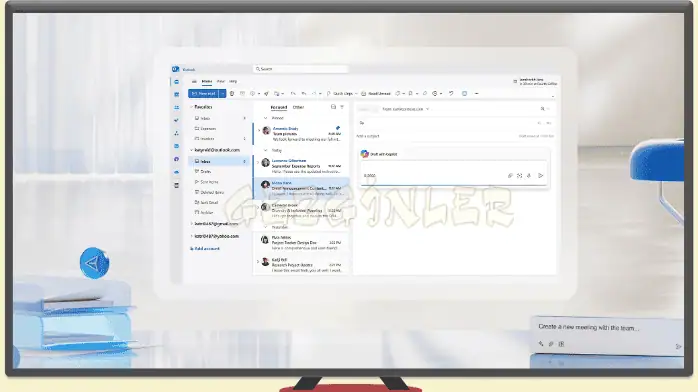Open the Deleted Items folder

click(x=220, y=192)
